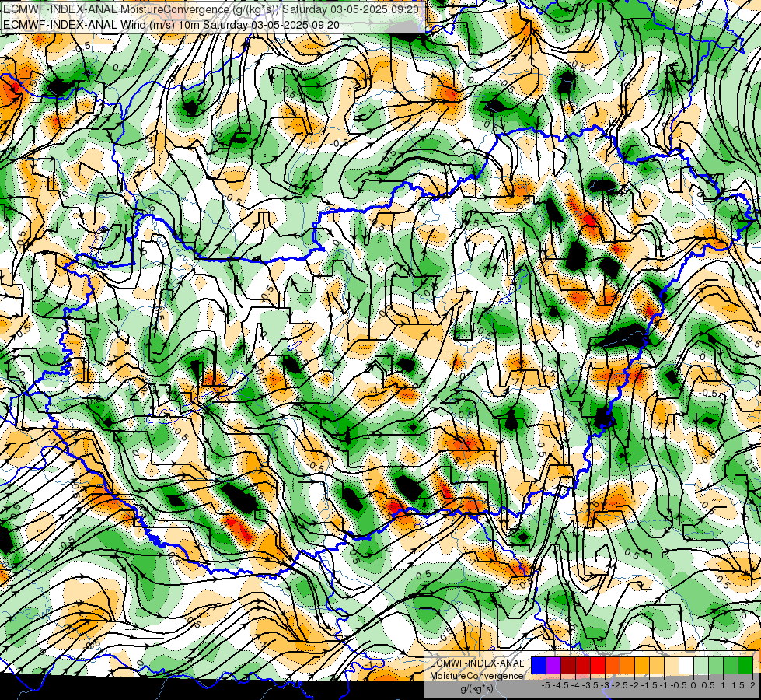Click the legend scale value 2

pos(752,685)
